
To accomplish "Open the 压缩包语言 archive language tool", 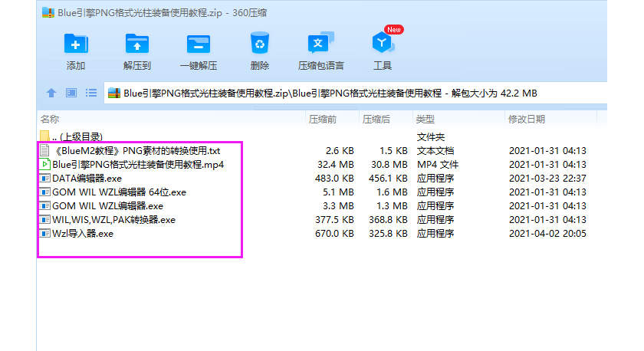I will (320, 43).
